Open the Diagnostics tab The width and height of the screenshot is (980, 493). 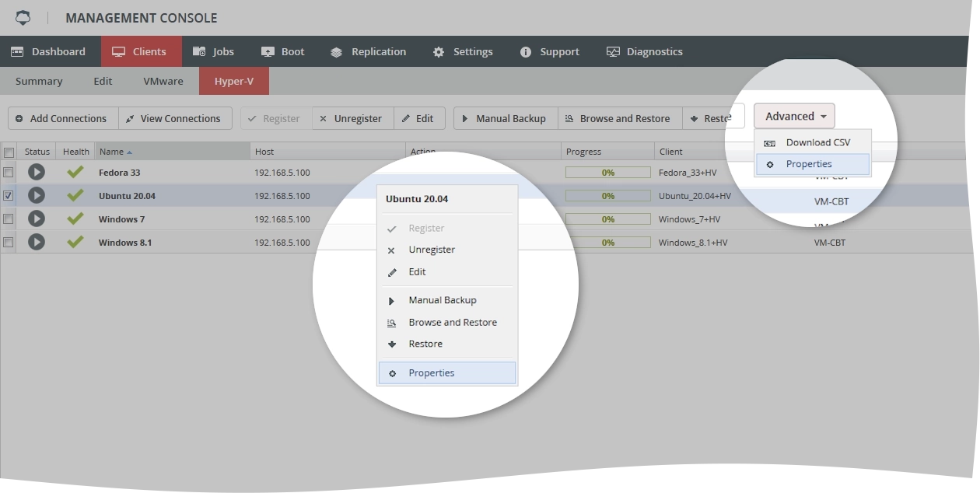pos(644,51)
